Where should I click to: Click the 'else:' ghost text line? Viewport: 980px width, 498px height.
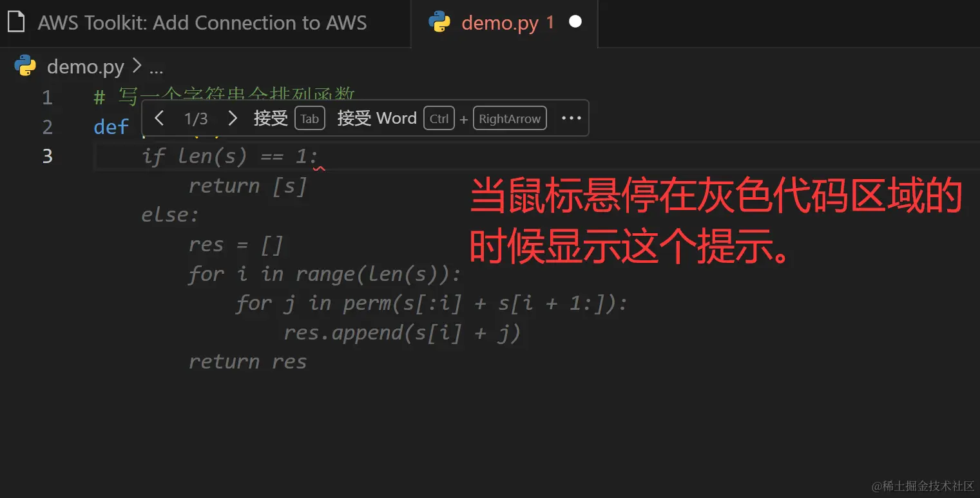170,215
